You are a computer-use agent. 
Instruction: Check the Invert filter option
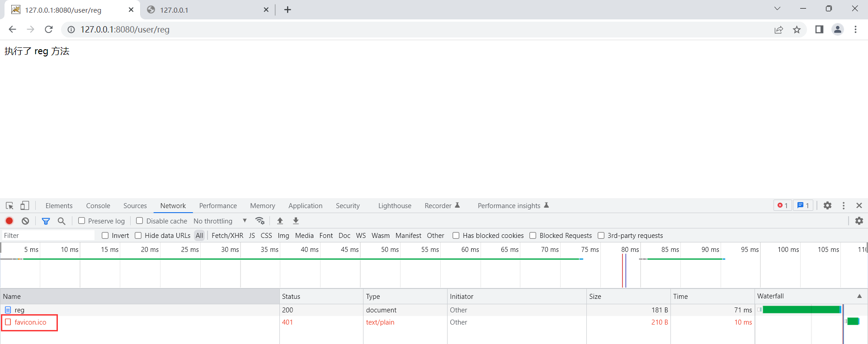coord(105,235)
